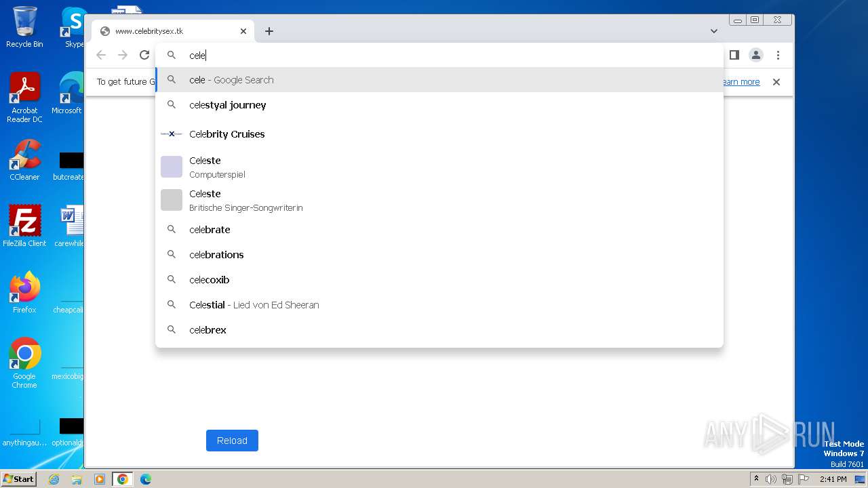Choose the 'celebrations' suggestion

point(439,255)
